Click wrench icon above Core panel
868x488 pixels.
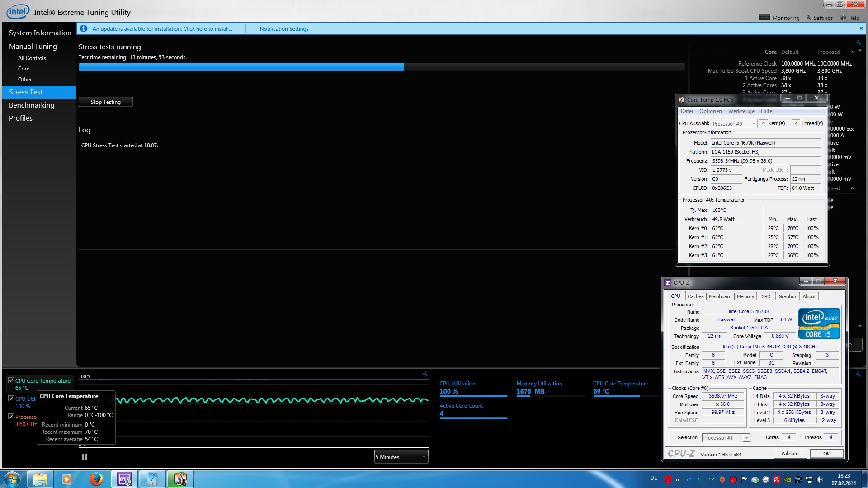click(858, 42)
